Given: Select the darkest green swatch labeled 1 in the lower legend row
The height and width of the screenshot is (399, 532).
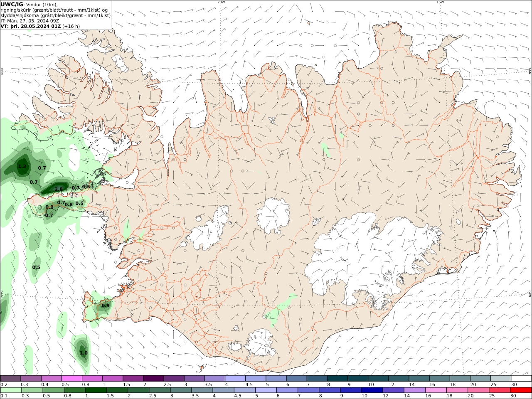Looking at the screenshot, I should pyautogui.click(x=96, y=390).
